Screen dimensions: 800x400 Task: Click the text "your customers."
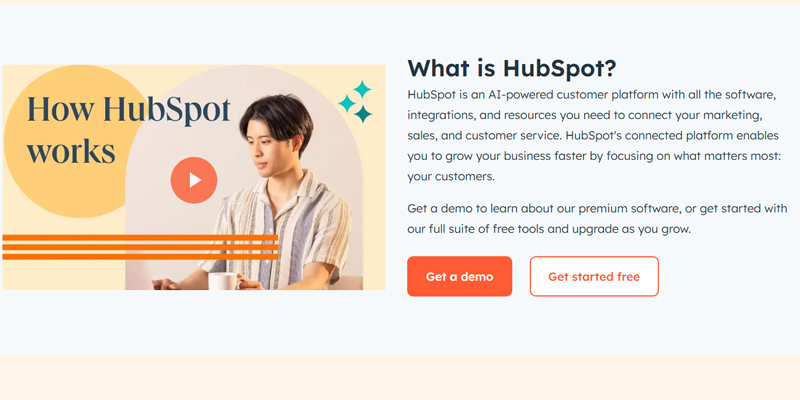(451, 177)
